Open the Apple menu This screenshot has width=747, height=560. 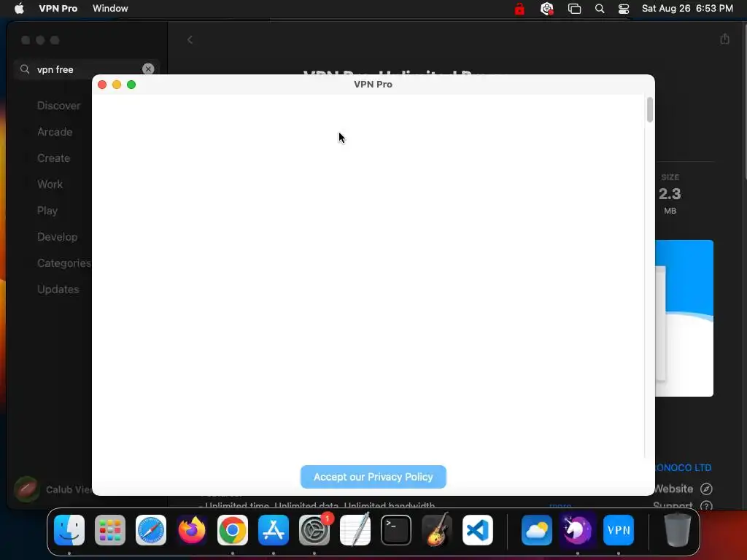[x=19, y=9]
